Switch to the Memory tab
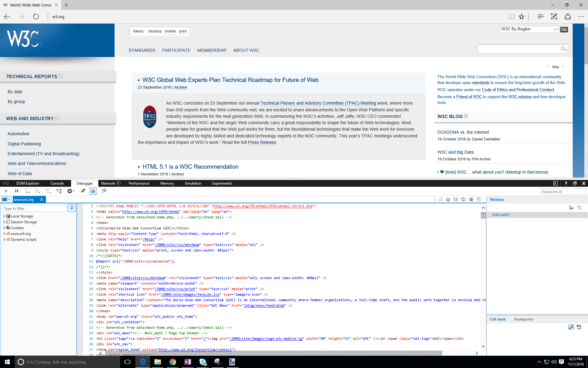588x368 pixels. 167,183
